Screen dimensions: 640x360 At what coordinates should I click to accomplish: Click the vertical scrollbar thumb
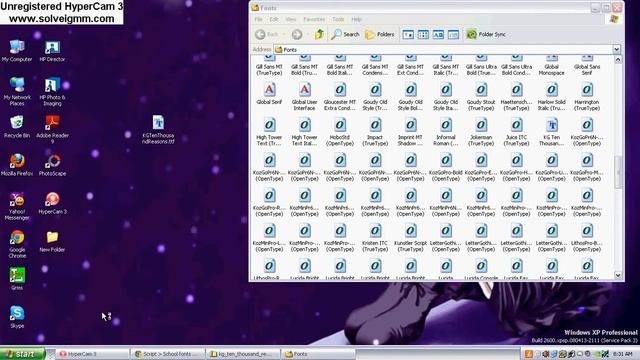click(618, 172)
